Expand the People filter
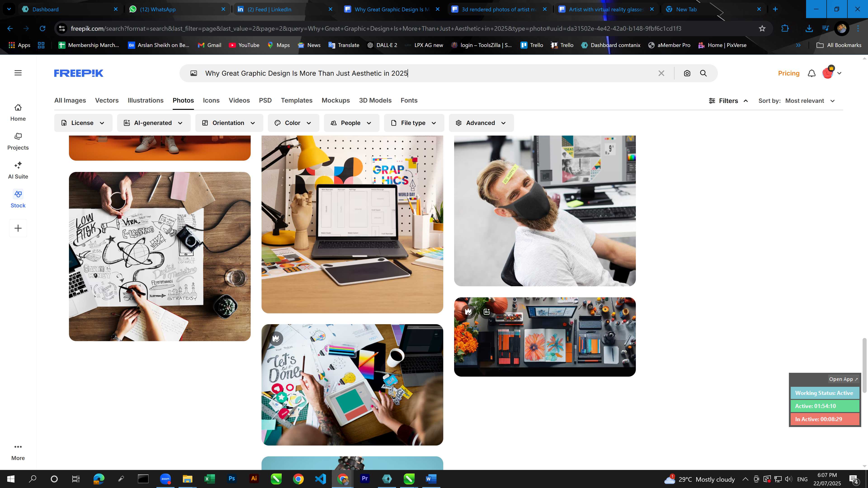Screen dimensions: 868x488 click(351, 123)
